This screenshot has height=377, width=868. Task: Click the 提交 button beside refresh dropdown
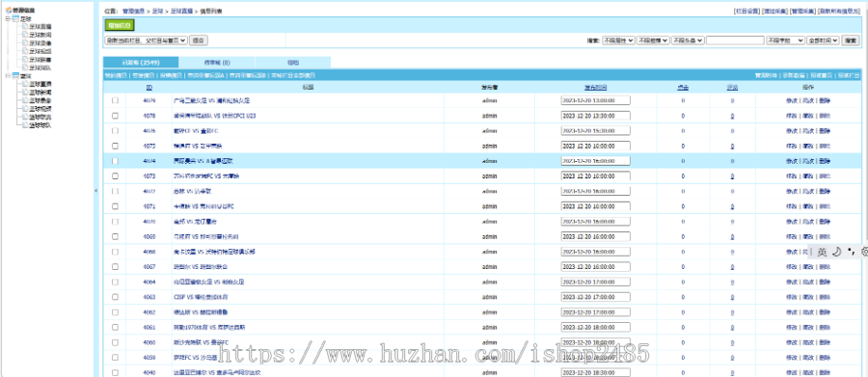(199, 40)
